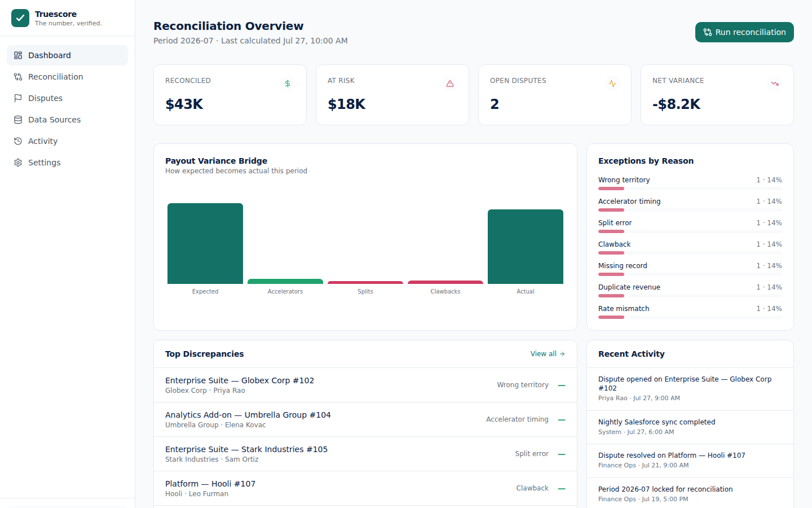Click the 'Accelerator timing' tag on Umbrella row
This screenshot has height=508, width=812.
517,419
